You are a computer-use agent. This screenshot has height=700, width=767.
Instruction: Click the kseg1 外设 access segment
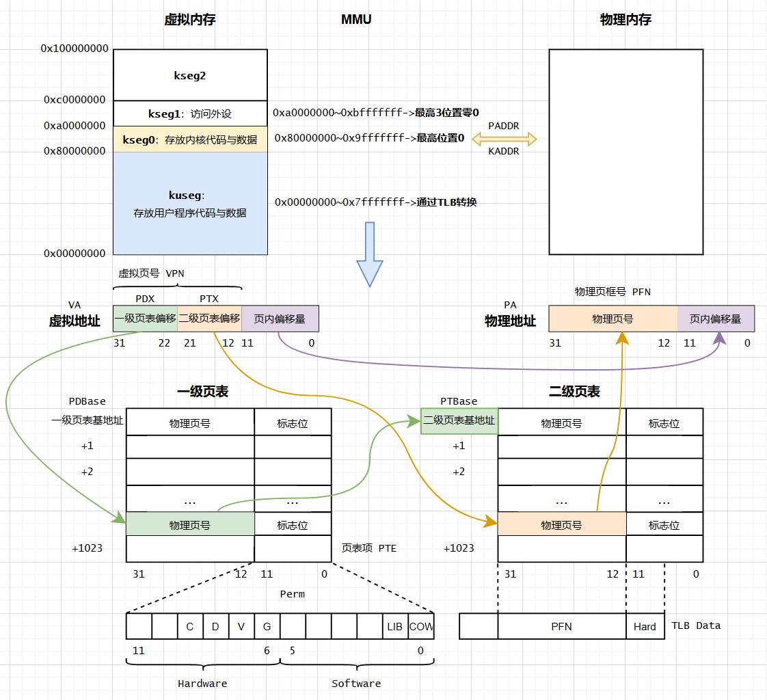click(190, 113)
